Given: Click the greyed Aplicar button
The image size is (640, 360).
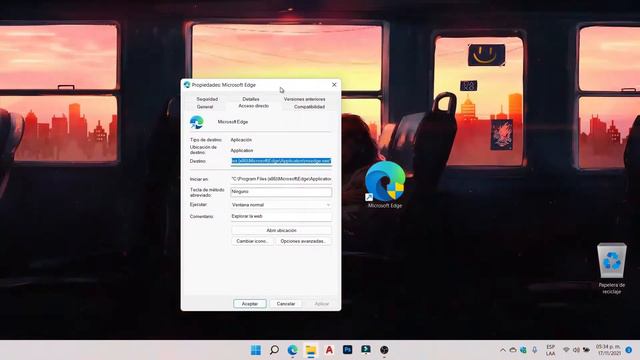Looking at the screenshot, I should (322, 304).
